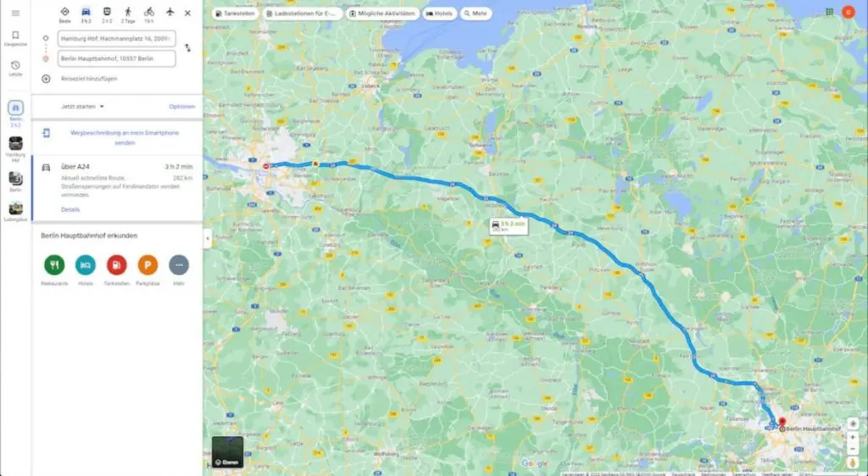The width and height of the screenshot is (868, 476).
Task: Select the public transit travel mode
Action: 107,15
